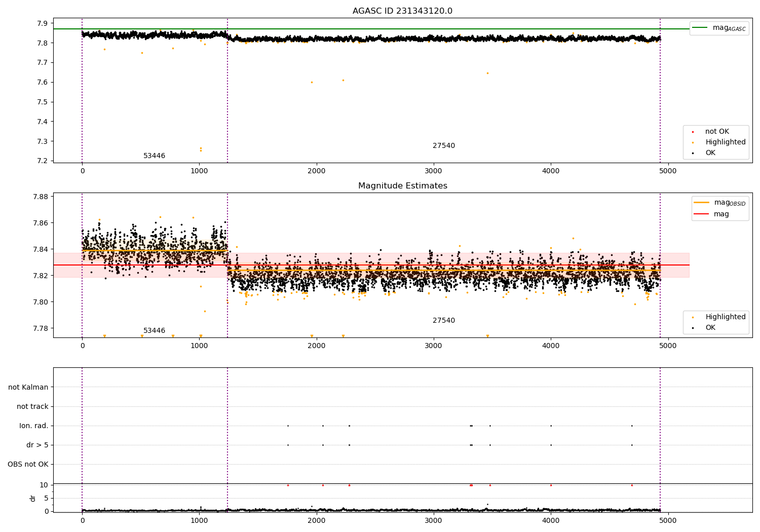Select the 'Magnitude Estimates' title
The image size is (760, 532).
point(402,186)
